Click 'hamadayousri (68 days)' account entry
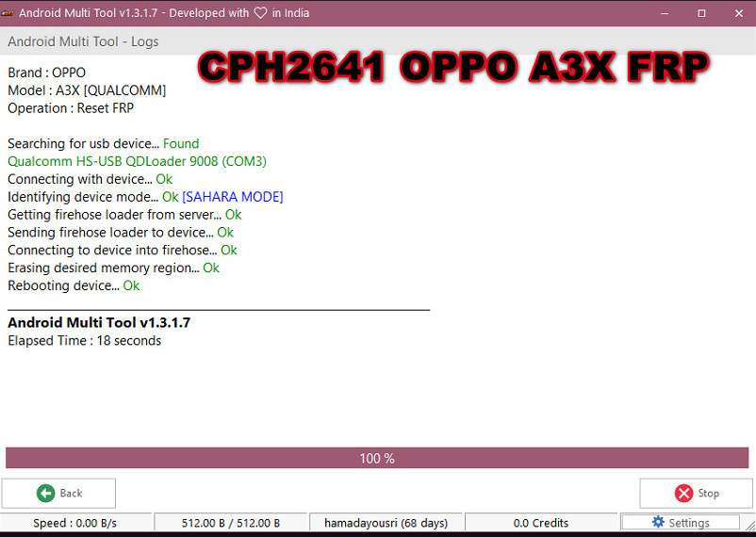The height and width of the screenshot is (537, 756). click(x=386, y=523)
